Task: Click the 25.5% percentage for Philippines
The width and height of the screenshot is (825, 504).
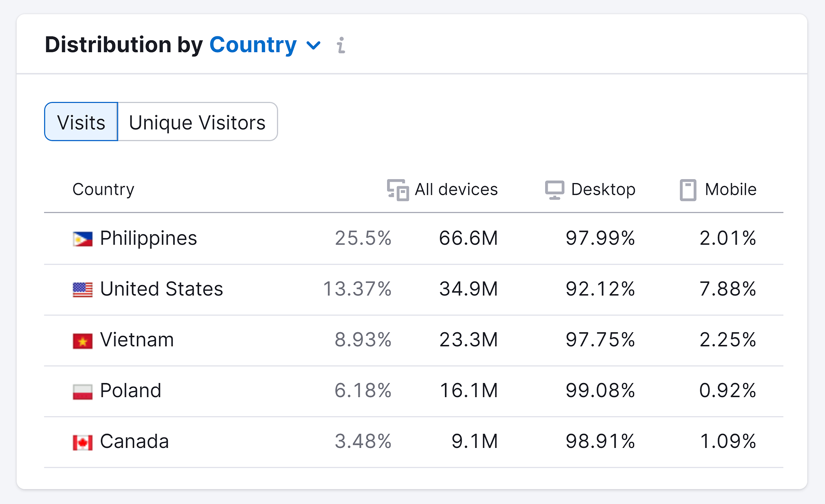Action: 364,238
